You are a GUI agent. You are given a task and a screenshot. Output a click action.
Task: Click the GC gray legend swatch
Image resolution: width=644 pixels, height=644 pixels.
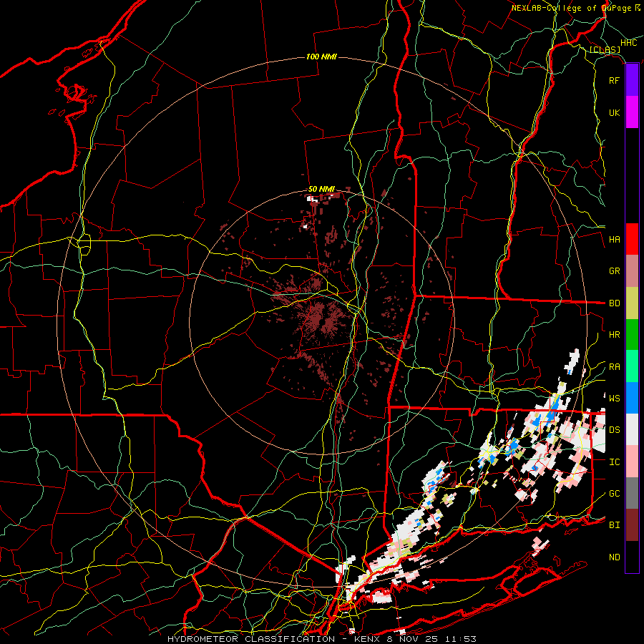(x=632, y=493)
